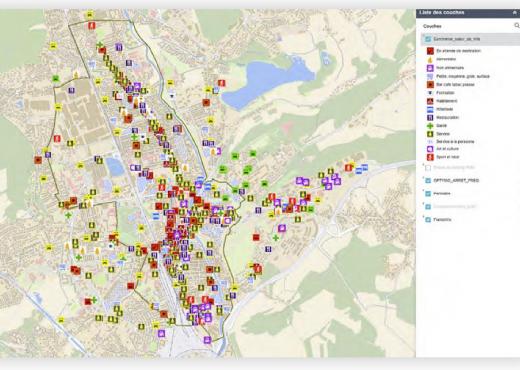The image size is (520, 370).
Task: Toggle the Périmètre layer checkbox
Action: coord(428,193)
